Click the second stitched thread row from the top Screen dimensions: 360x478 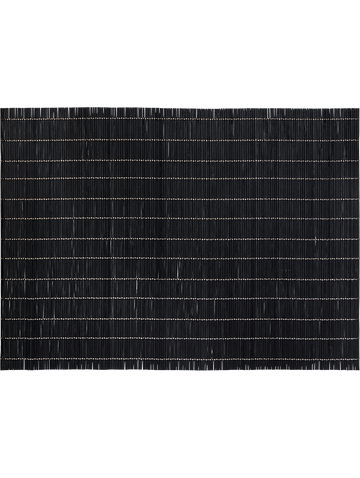[x=180, y=140]
